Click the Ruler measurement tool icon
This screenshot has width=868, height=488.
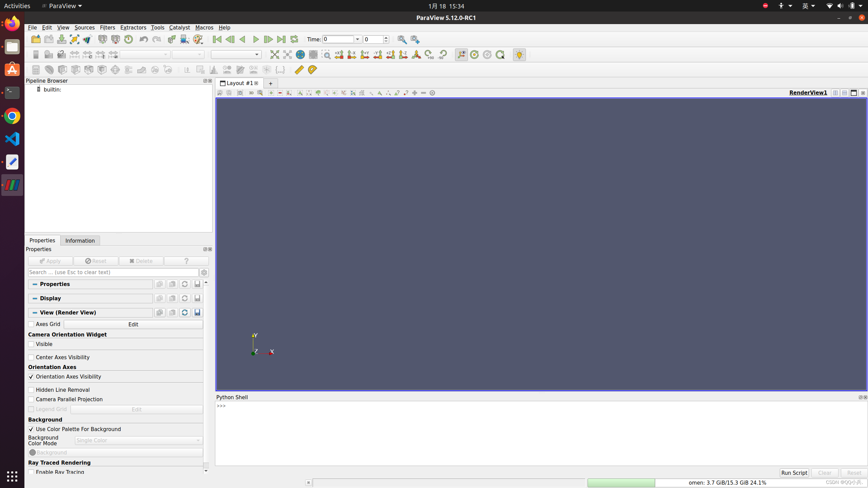(x=299, y=70)
